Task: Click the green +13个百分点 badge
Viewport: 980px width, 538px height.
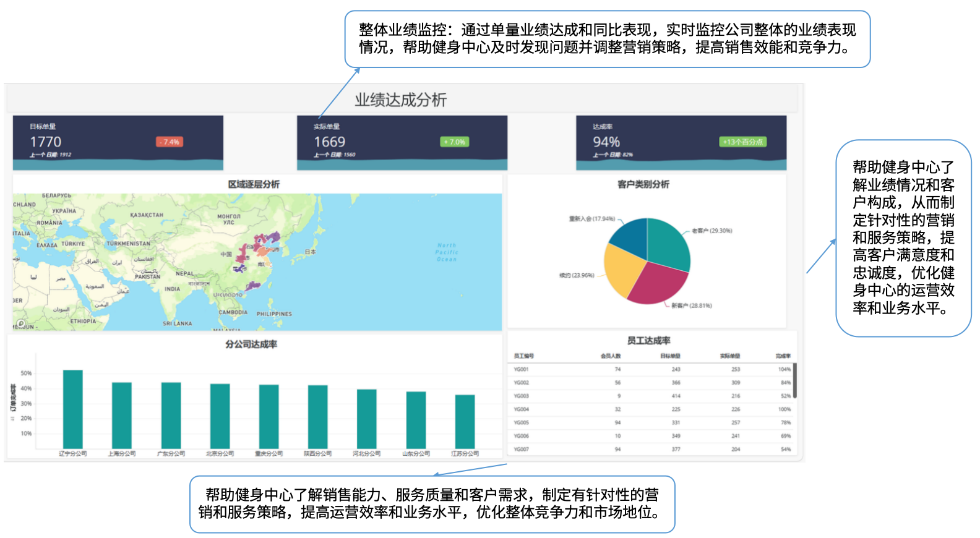Action: (x=742, y=142)
